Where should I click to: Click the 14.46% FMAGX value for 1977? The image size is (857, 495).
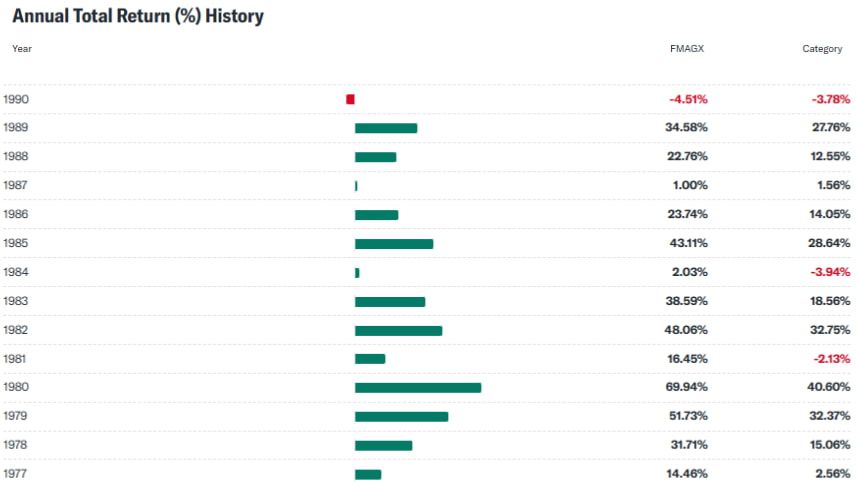click(688, 474)
